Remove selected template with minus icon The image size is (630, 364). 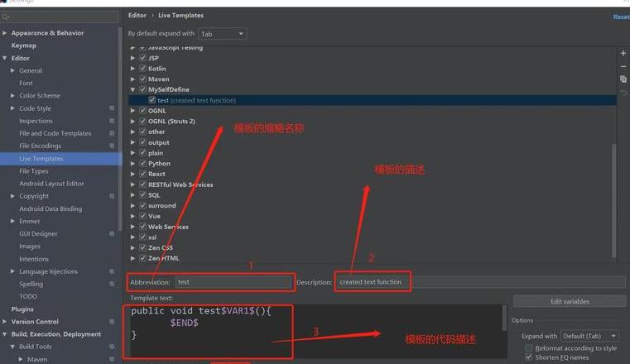click(x=623, y=66)
